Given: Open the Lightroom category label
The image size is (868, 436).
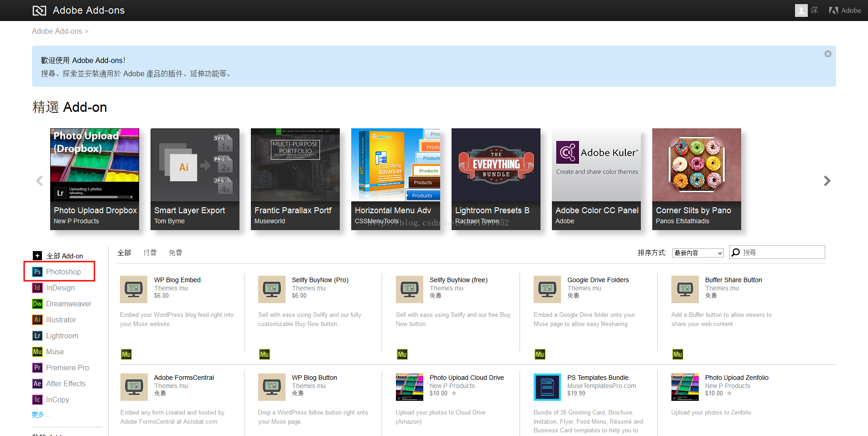Looking at the screenshot, I should pyautogui.click(x=62, y=336).
